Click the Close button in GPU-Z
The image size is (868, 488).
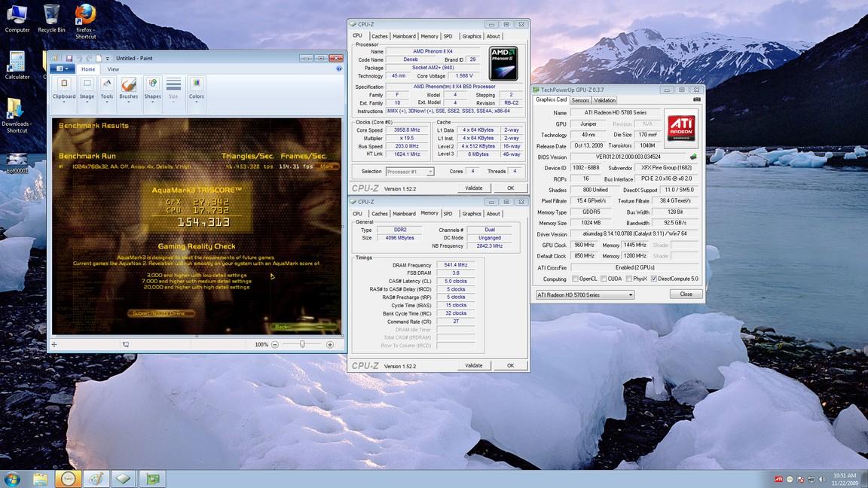pos(686,294)
